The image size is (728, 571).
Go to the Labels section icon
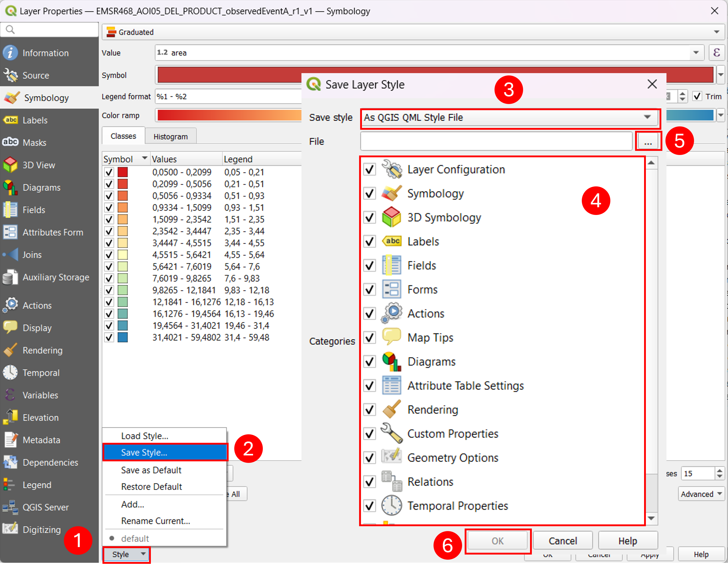coord(10,120)
